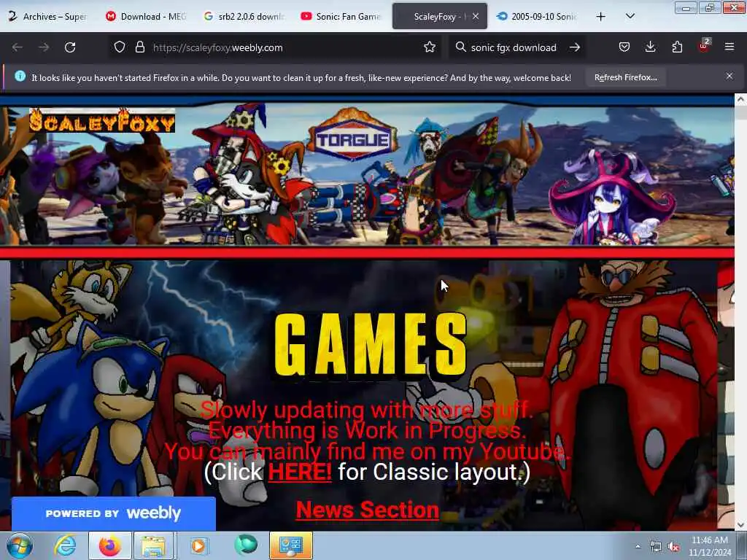747x560 pixels.
Task: Open a new tab with the plus button
Action: pyautogui.click(x=601, y=17)
